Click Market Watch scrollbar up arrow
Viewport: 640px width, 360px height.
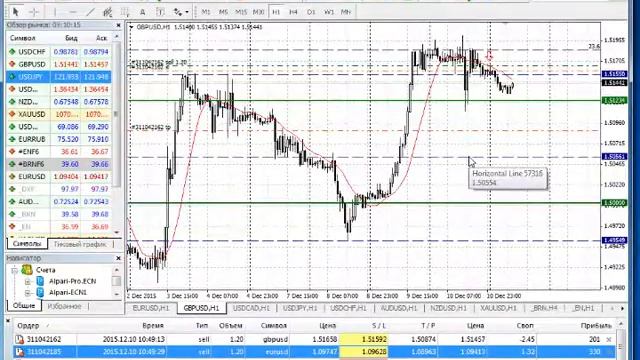pyautogui.click(x=117, y=37)
